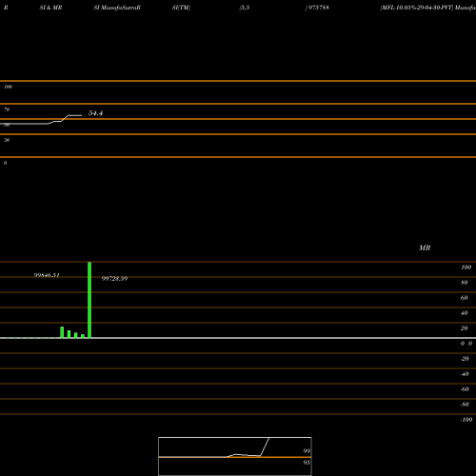Click the RSI axis label 70
Viewport: 476px width, 476px height.
[7, 109]
